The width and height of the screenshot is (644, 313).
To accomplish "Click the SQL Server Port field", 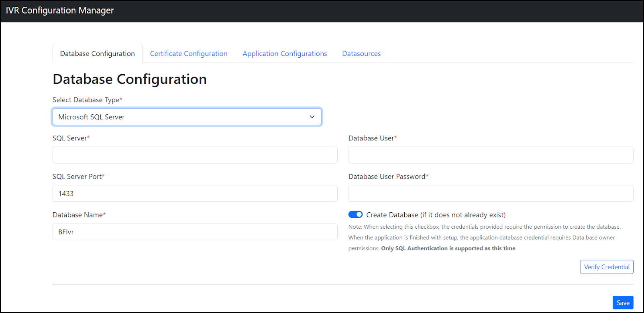I will [195, 193].
